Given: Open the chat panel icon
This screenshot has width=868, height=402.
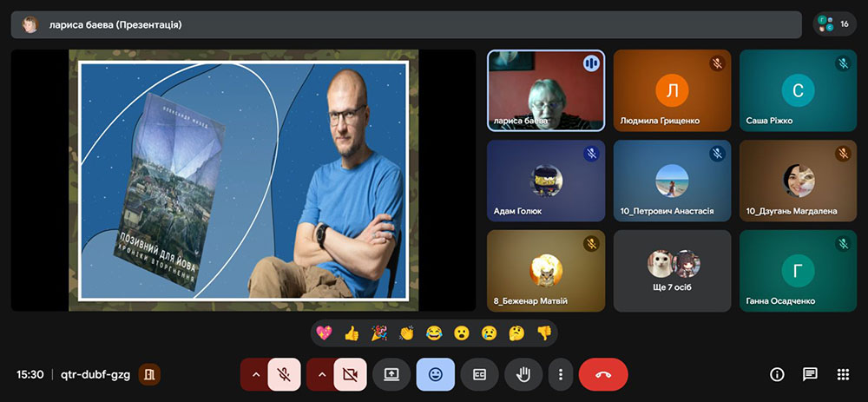Looking at the screenshot, I should click(x=810, y=374).
